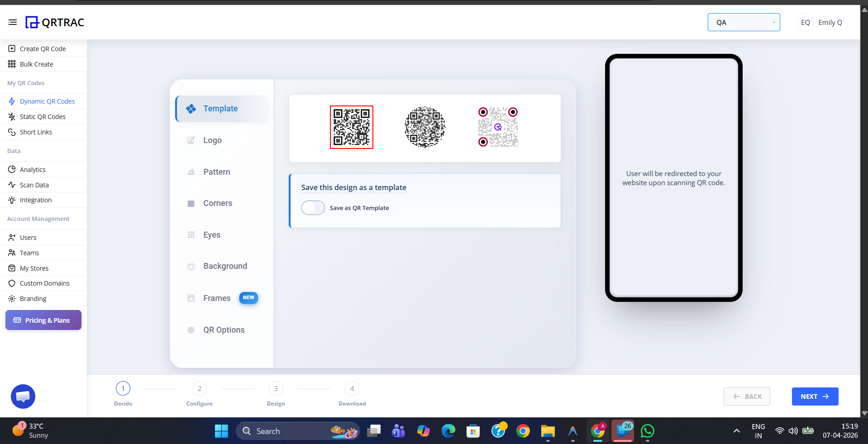This screenshot has width=868, height=444.
Task: Open the Analytics panel
Action: pyautogui.click(x=32, y=169)
